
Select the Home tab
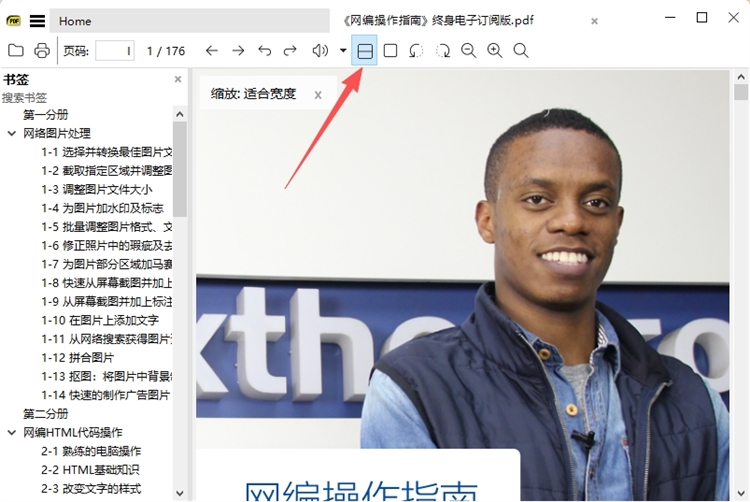(189, 21)
